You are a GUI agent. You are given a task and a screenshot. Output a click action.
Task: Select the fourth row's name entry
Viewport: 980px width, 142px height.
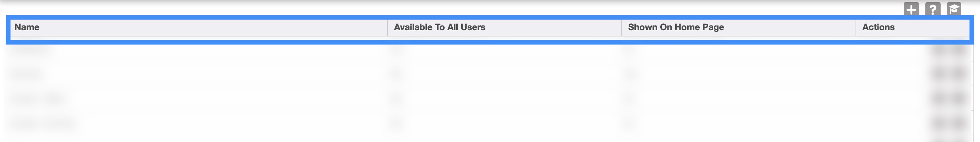coord(44,123)
